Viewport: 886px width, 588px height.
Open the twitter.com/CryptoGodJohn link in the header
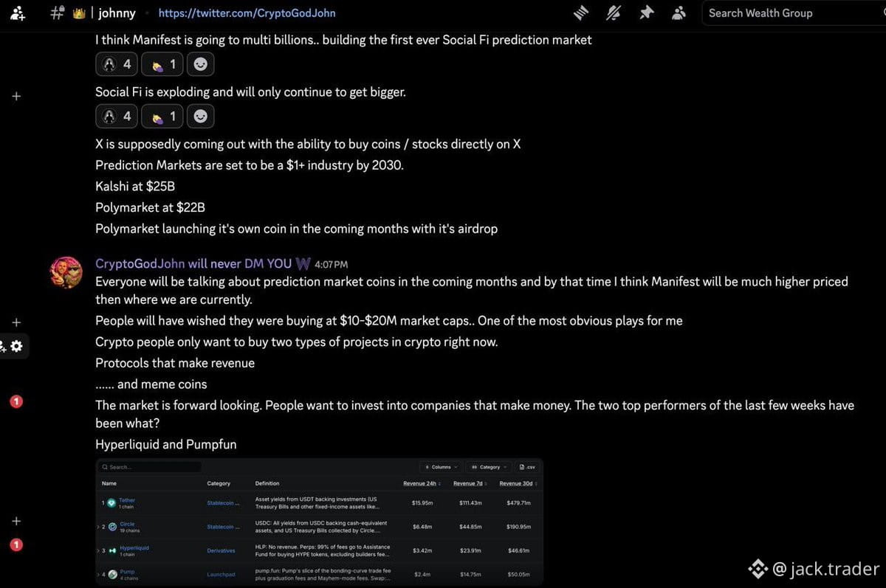pos(247,13)
